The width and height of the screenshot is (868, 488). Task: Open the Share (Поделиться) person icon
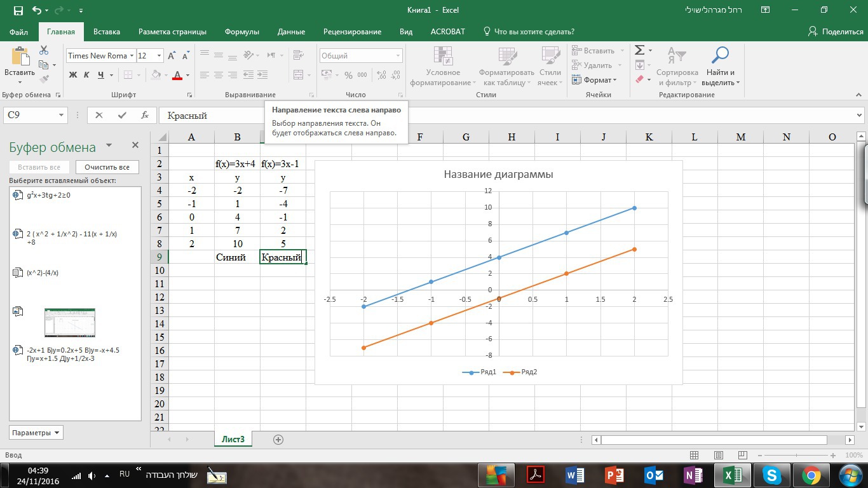click(813, 31)
